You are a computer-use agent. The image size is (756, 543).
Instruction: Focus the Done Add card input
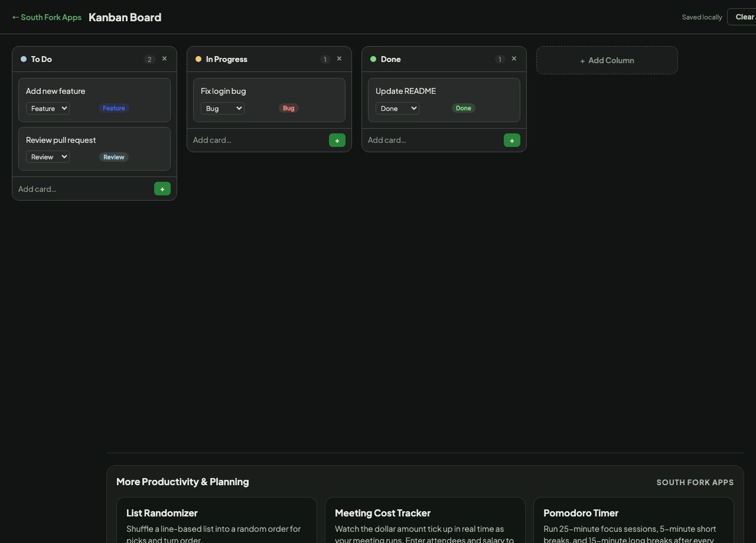(x=434, y=140)
